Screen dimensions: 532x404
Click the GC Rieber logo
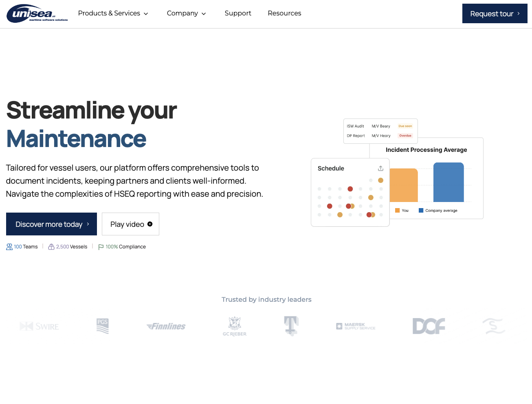coord(235,326)
